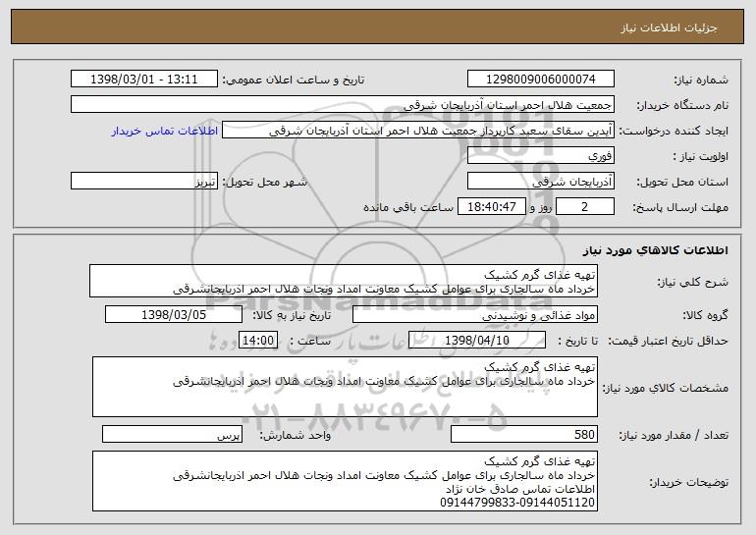The height and width of the screenshot is (535, 756).
Task: Select the need number field 1298009006000074
Action: 540,80
